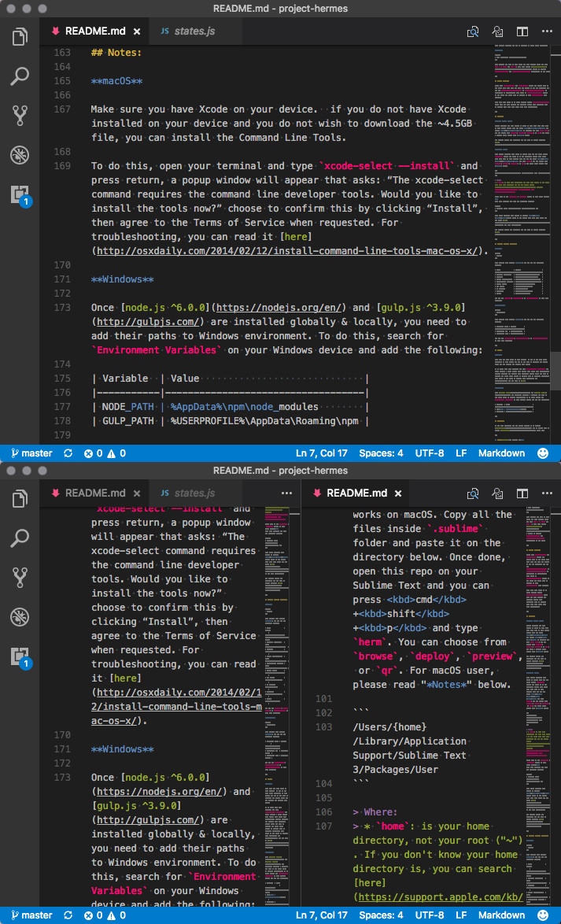
Task: Split the editor in single-editor window
Action: [x=522, y=31]
